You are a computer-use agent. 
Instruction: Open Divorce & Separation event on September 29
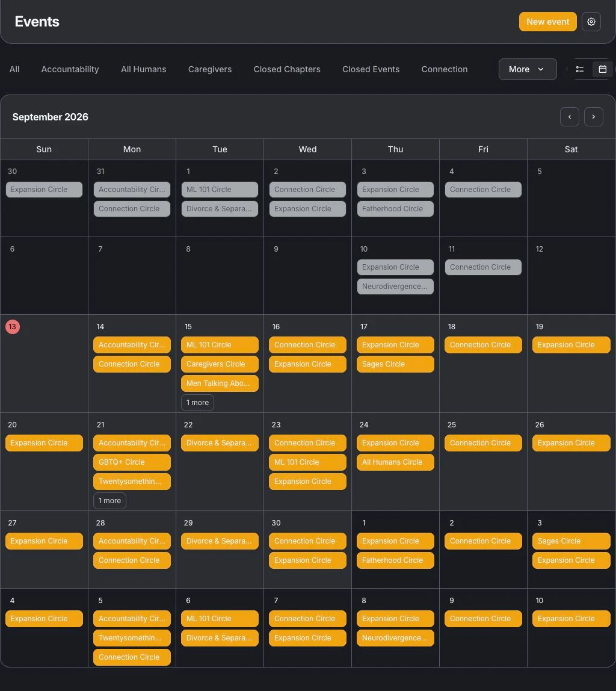pos(220,541)
